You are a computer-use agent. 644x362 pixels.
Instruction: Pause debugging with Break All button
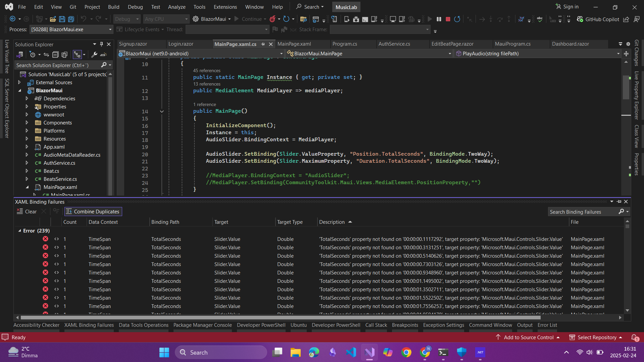[x=439, y=19]
